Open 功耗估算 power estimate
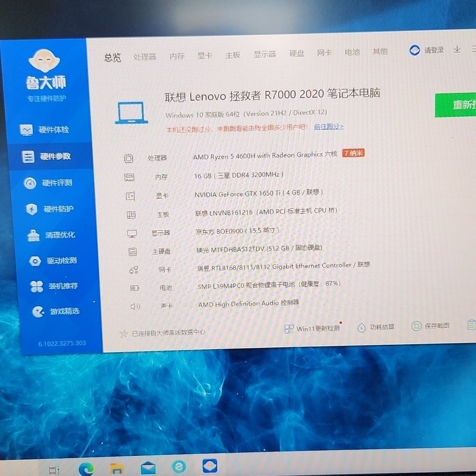476x476 pixels. (376, 327)
